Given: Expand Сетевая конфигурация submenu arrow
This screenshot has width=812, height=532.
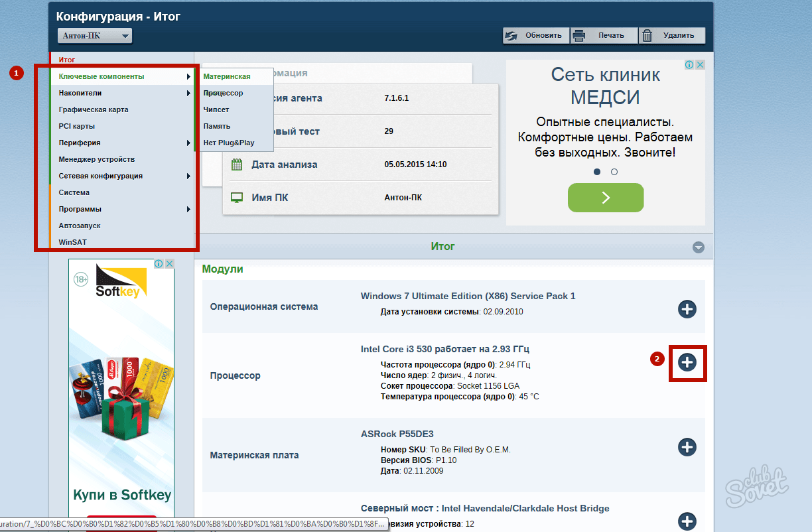Looking at the screenshot, I should [x=188, y=176].
